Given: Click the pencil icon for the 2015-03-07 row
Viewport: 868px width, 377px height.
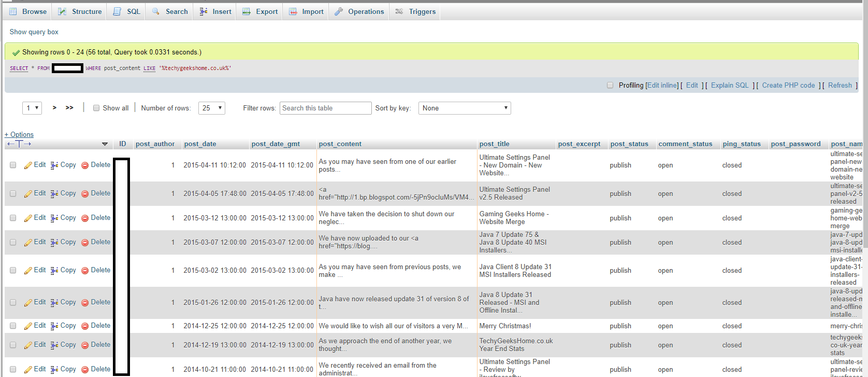Looking at the screenshot, I should click(28, 243).
